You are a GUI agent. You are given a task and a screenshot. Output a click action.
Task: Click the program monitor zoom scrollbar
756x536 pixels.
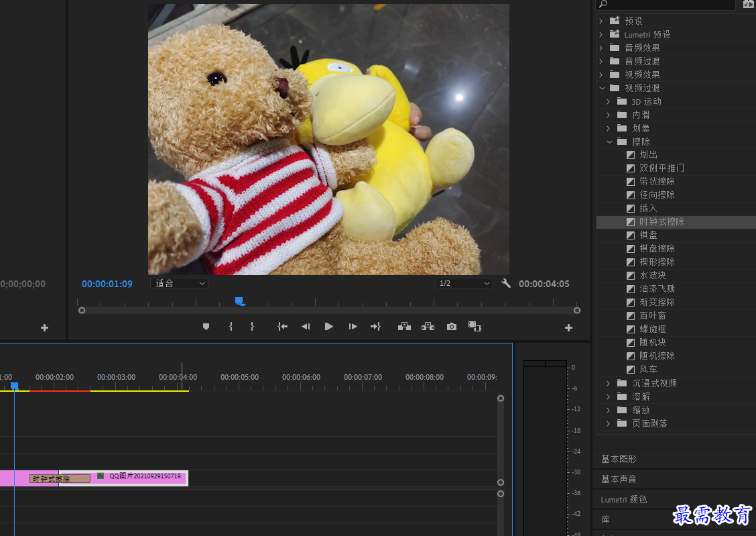(x=329, y=310)
